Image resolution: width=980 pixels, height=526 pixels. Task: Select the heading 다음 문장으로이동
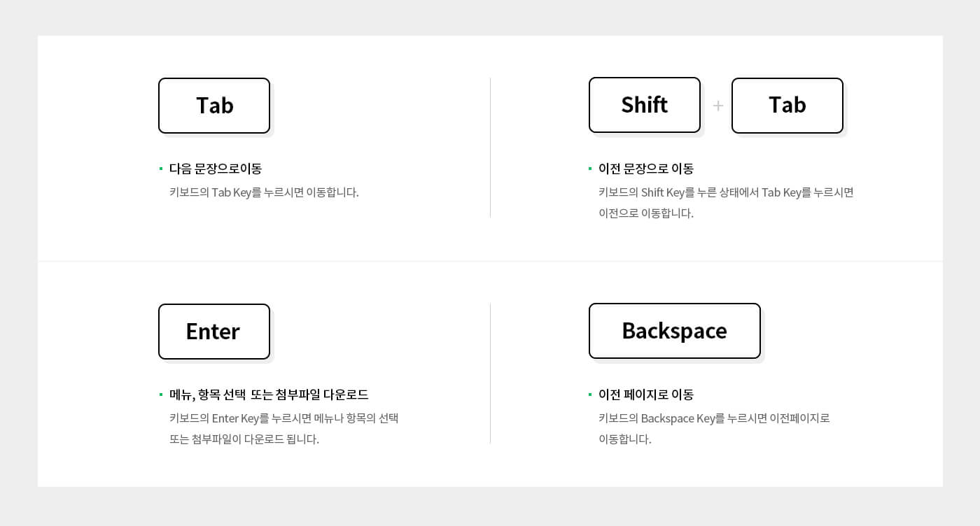(x=216, y=169)
